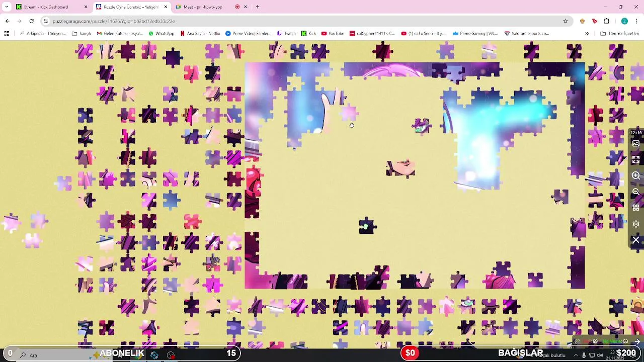Open the Ana Sayfa - Netflix bookmark
Viewport: 644px width, 362px height.
pos(200,34)
